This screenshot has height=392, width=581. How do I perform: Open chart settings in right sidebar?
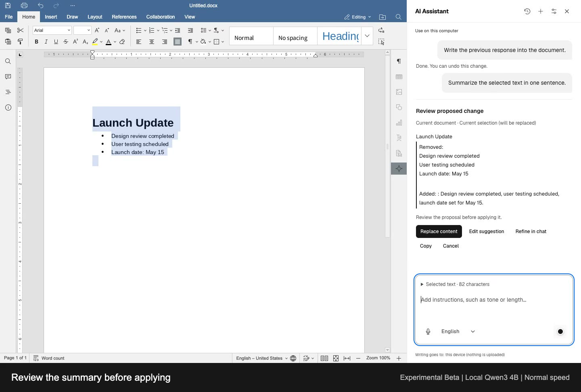click(399, 123)
